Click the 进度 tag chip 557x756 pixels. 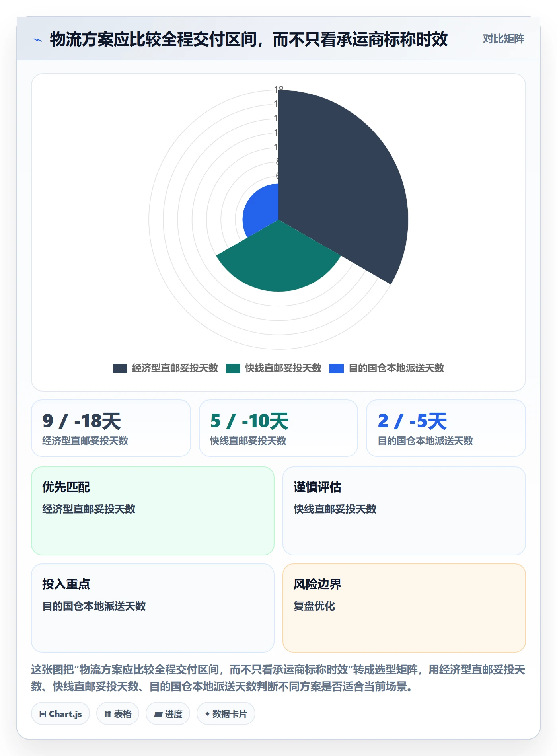pyautogui.click(x=168, y=714)
